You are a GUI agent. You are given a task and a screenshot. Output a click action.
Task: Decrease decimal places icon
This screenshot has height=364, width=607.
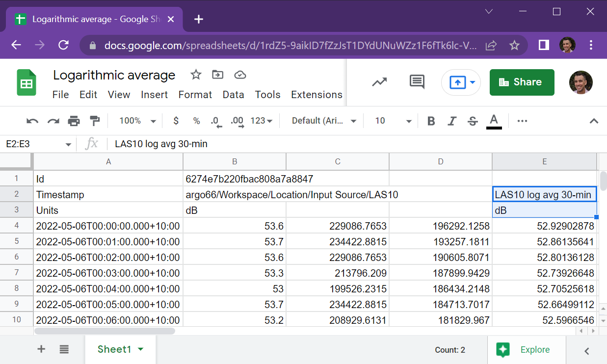[x=216, y=121]
